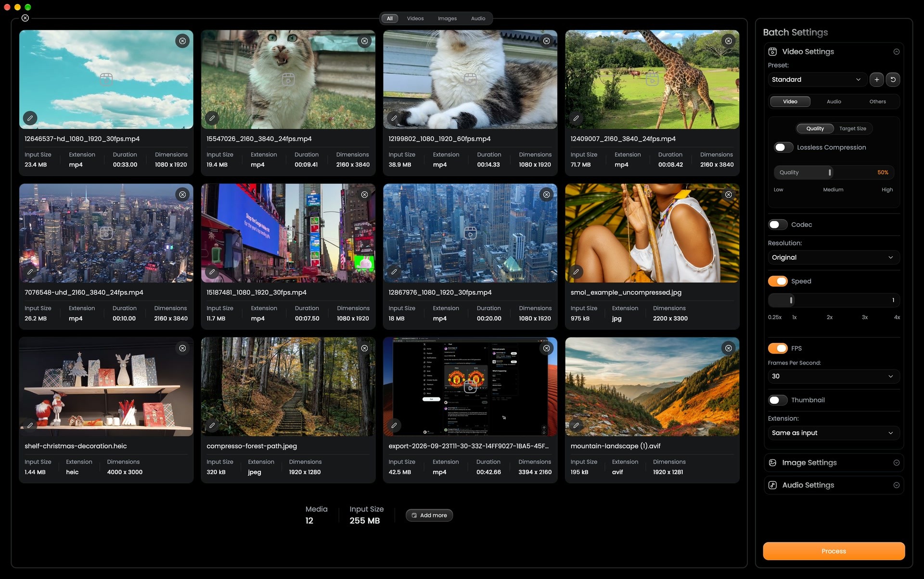
Task: Show only Audio files in the filter bar
Action: [478, 18]
